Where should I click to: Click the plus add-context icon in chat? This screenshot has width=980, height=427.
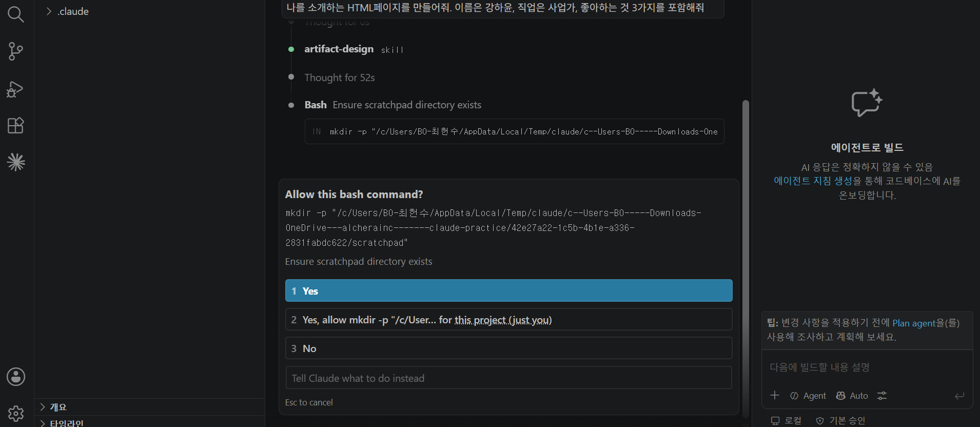[775, 395]
